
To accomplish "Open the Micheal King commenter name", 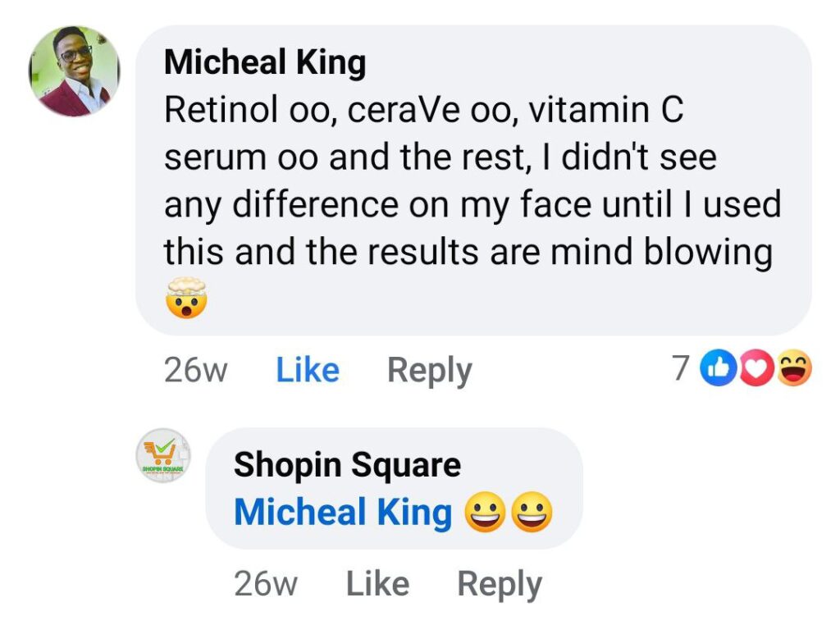I will (x=265, y=63).
